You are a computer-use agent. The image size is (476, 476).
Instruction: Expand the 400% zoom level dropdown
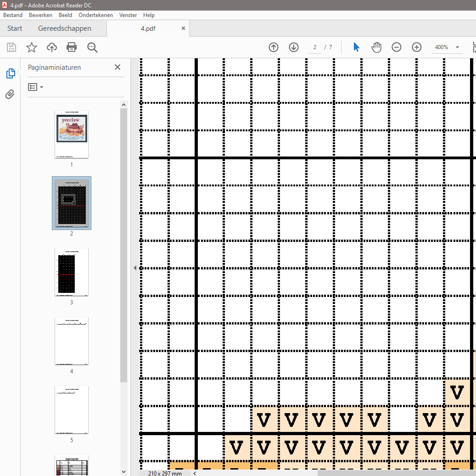(457, 47)
